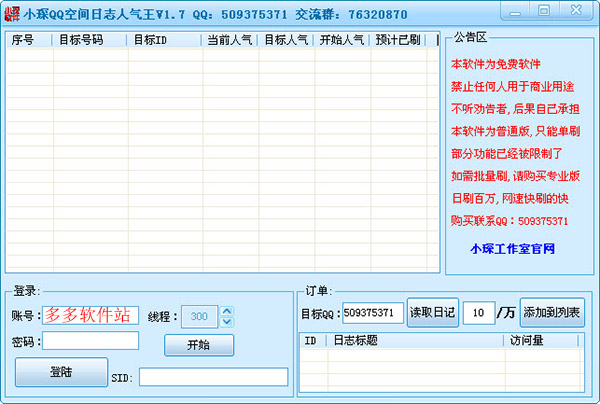This screenshot has height=404, width=600.
Task: Click the 目标QQ input field
Action: point(373,313)
